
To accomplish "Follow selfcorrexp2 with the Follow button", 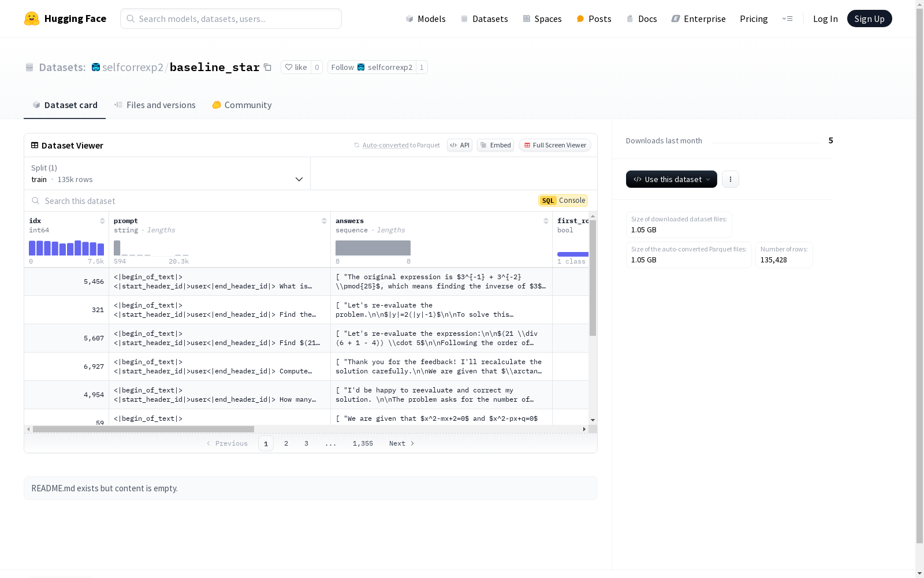I will point(372,67).
